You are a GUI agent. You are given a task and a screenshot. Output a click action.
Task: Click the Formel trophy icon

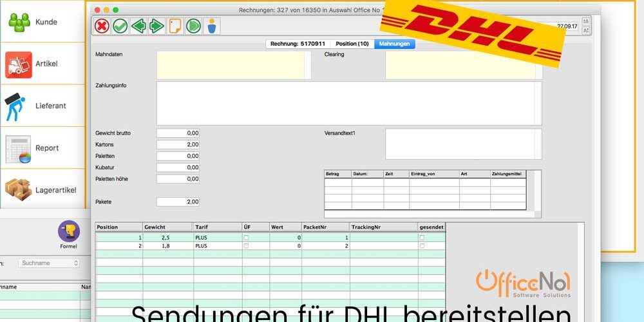(69, 231)
